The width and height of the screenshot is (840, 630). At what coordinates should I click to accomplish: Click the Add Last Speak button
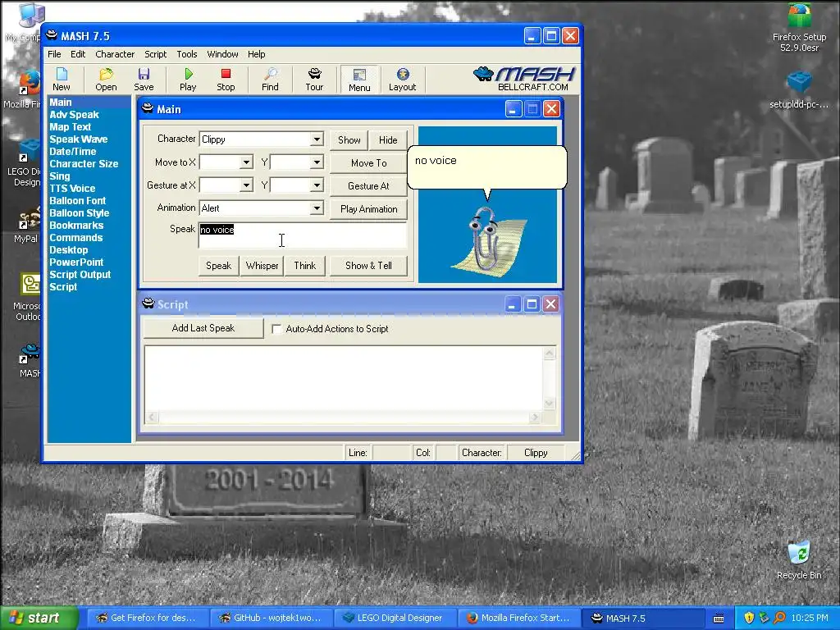coord(203,328)
